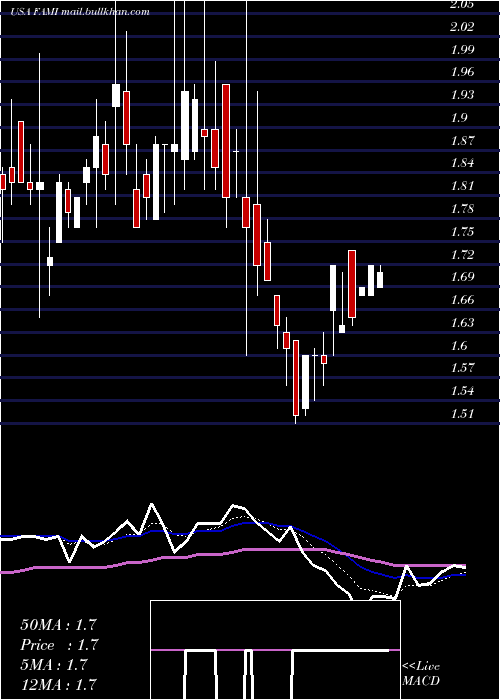
Task: Click the 1.75 price axis label
Action: point(461,232)
